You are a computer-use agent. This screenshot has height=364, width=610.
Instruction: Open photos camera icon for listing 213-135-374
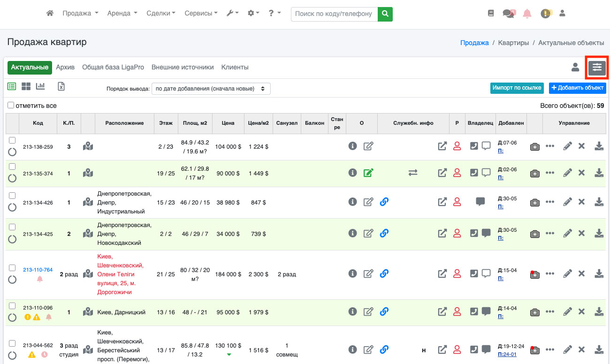tap(534, 173)
